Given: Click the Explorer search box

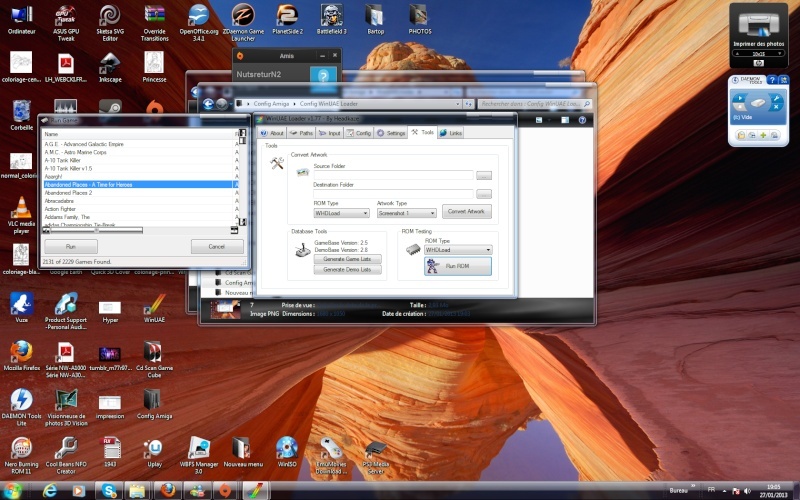Looking at the screenshot, I should (x=535, y=104).
